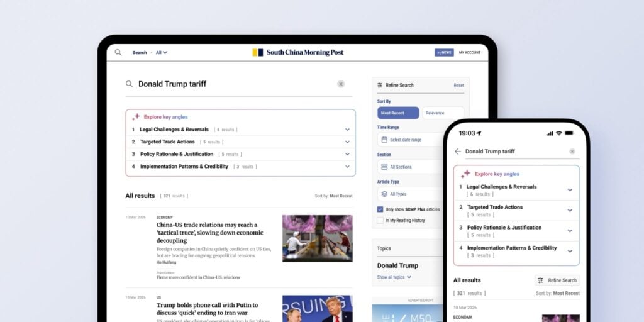The width and height of the screenshot is (644, 322).
Task: Click the '321 results' count on tablet
Action: pos(174,196)
